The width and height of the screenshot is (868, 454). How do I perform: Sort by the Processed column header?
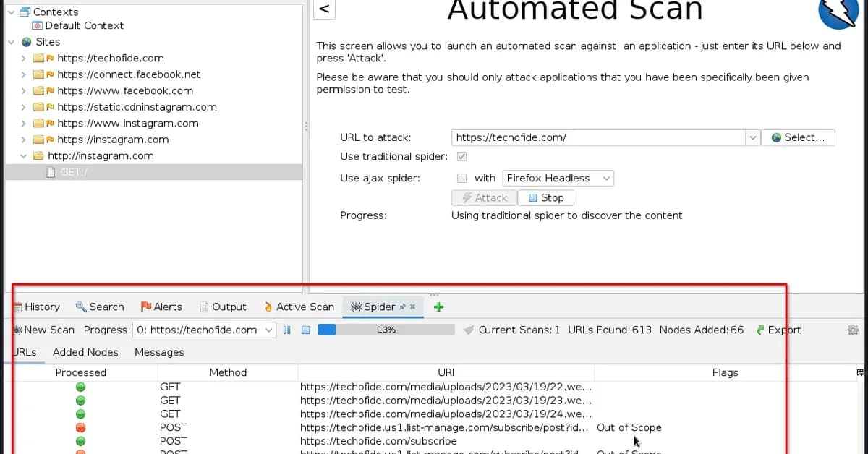click(x=81, y=372)
